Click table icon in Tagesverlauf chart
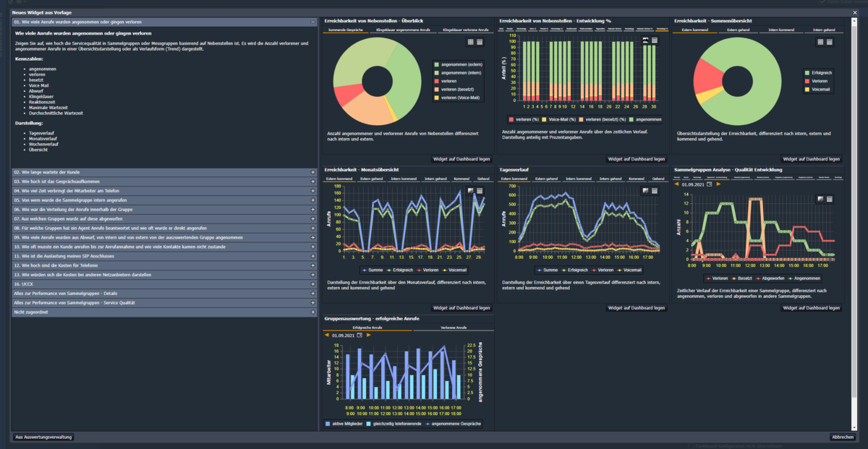868x449 pixels. click(x=654, y=190)
